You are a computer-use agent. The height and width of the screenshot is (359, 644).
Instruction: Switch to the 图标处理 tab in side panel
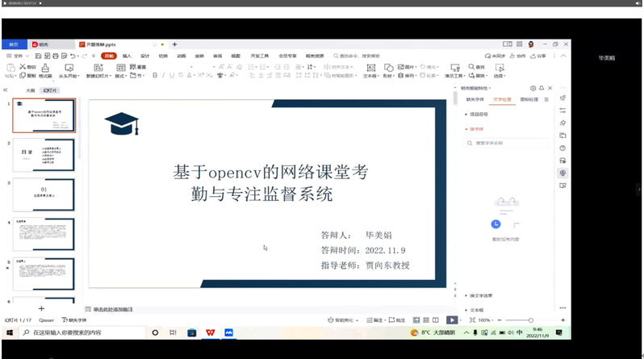(x=529, y=99)
